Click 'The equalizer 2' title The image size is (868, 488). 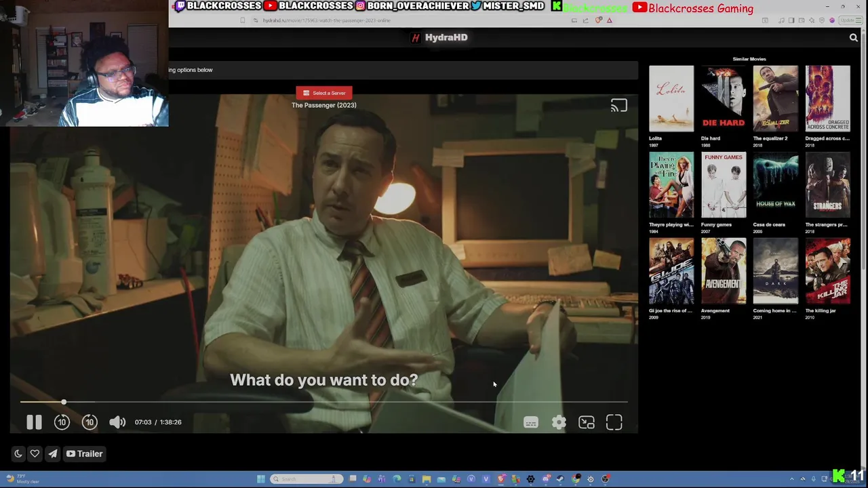click(x=770, y=138)
